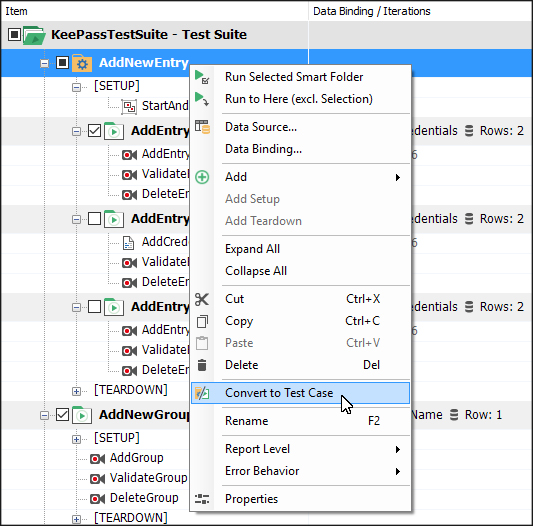Click the Cut text in context menu
The image size is (533, 526).
[235, 299]
